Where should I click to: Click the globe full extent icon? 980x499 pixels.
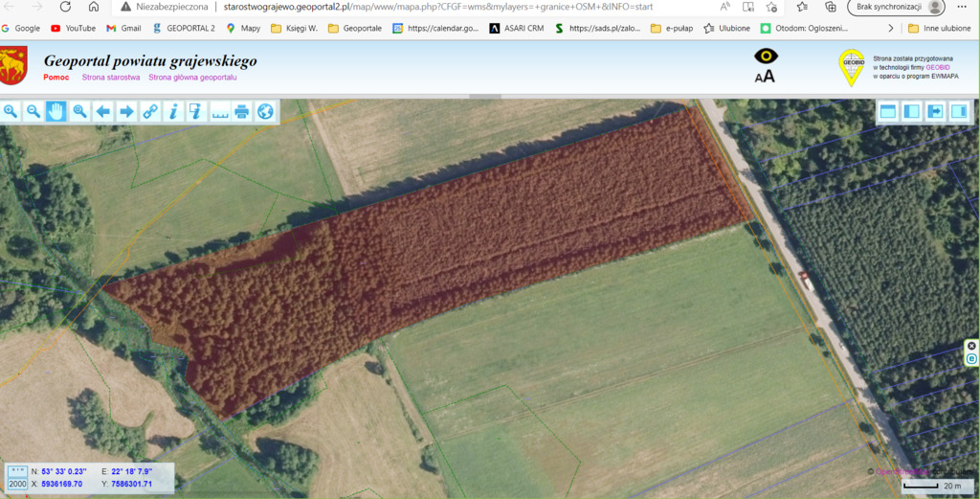click(265, 111)
